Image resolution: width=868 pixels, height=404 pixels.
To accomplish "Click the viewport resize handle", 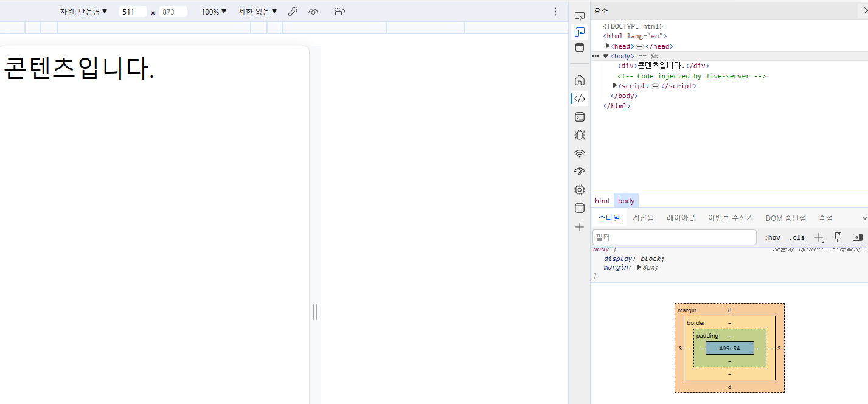I will tap(315, 312).
